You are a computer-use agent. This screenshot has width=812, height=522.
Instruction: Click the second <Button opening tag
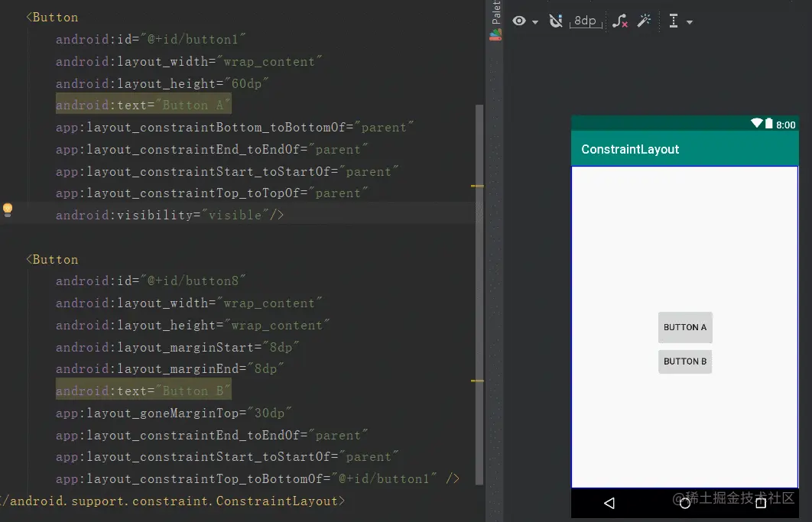tap(52, 259)
